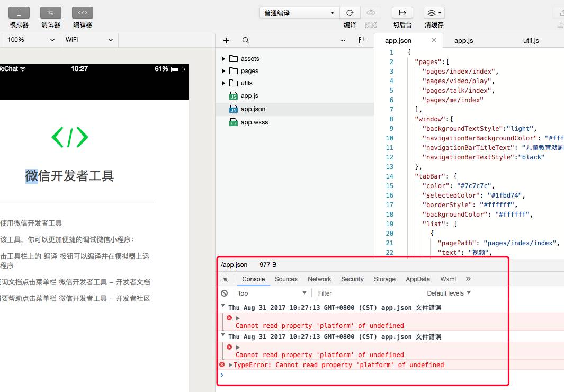The width and height of the screenshot is (564, 392).
Task: Show more devtools tabs chevron
Action: [468, 279]
